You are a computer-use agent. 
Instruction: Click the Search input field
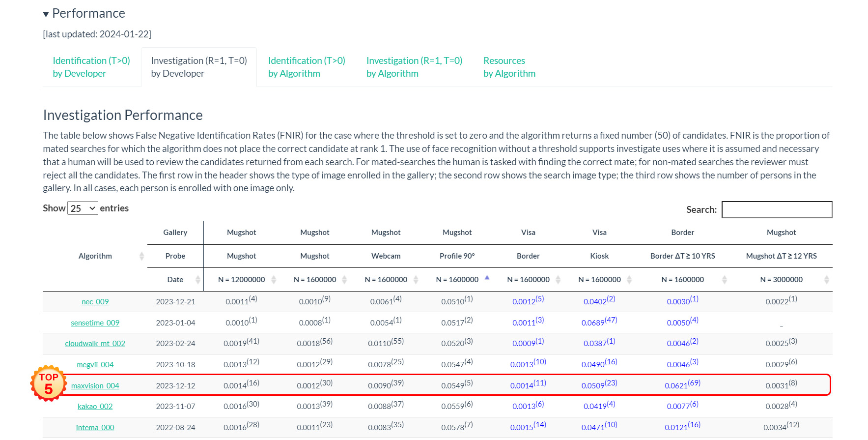[x=776, y=209]
